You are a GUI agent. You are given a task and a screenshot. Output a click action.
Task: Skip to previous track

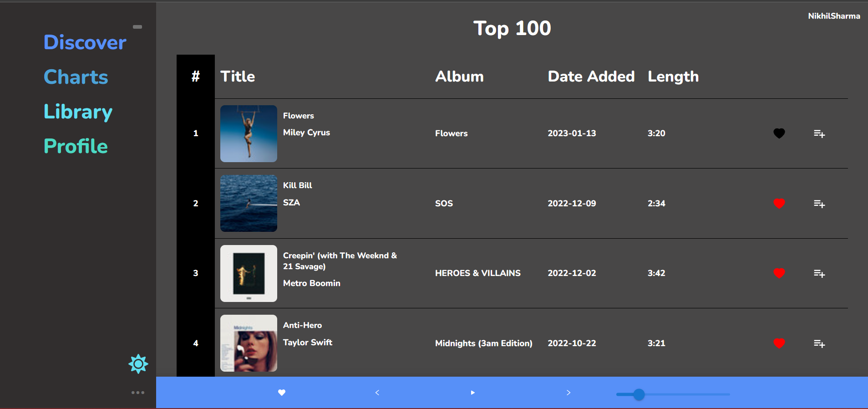point(377,393)
